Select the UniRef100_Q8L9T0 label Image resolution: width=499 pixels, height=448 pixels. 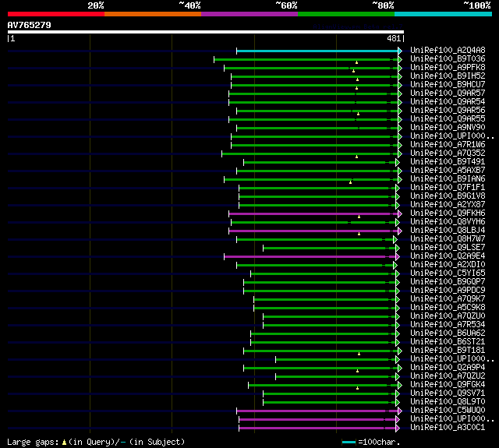tap(448, 402)
